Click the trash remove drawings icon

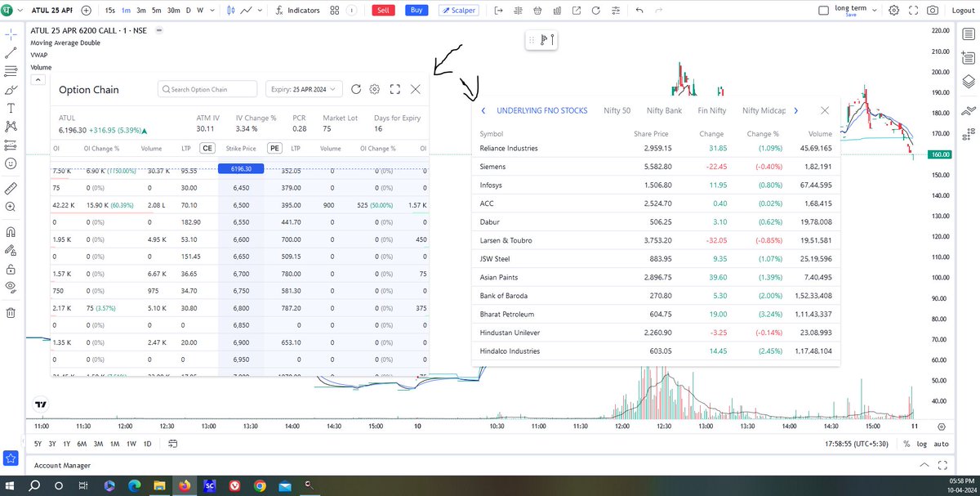pyautogui.click(x=11, y=312)
